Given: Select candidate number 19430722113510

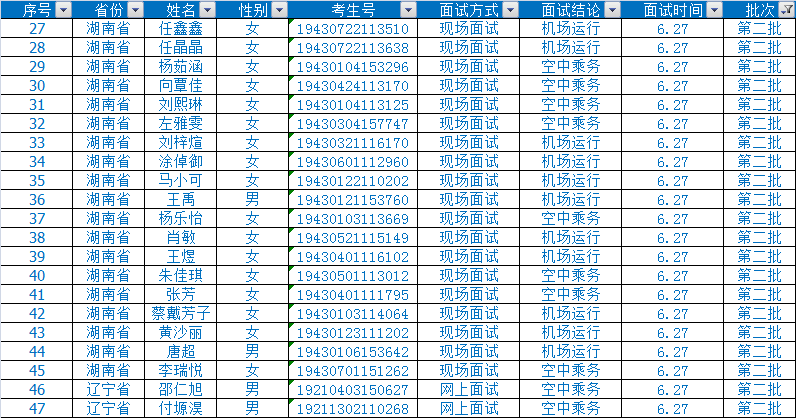Looking at the screenshot, I should (353, 28).
